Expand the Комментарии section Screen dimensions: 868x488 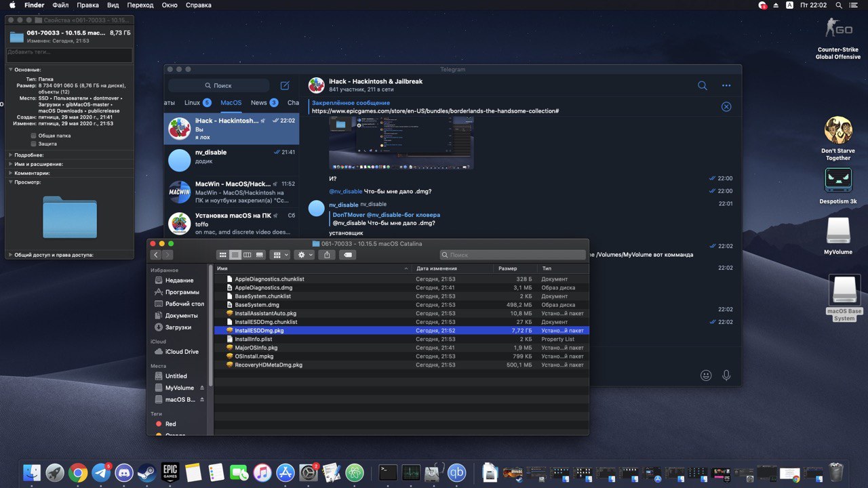pyautogui.click(x=10, y=173)
